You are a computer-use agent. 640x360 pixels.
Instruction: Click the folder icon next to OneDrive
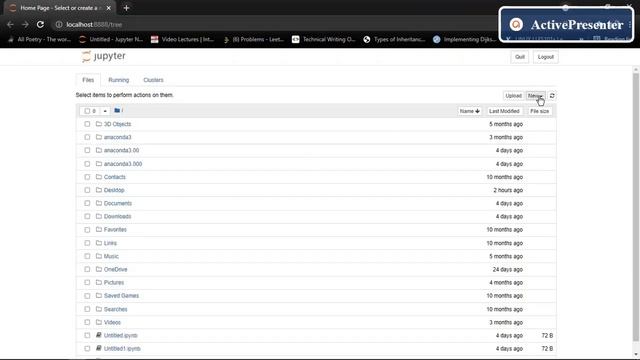coord(99,269)
